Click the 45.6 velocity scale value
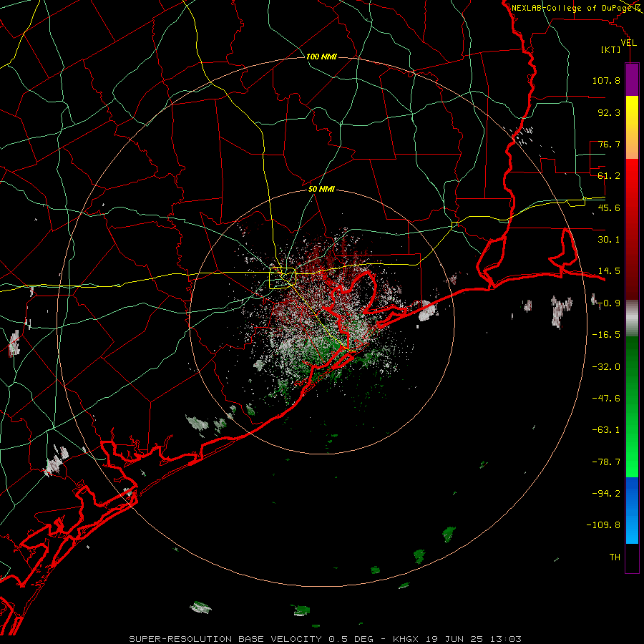Screen dimensions: 644x644 (x=609, y=208)
